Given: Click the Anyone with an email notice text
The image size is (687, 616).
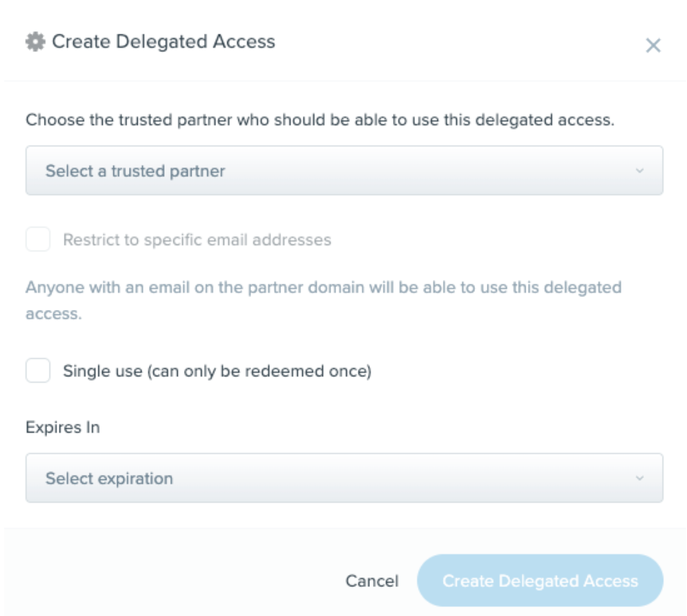Looking at the screenshot, I should pyautogui.click(x=323, y=300).
